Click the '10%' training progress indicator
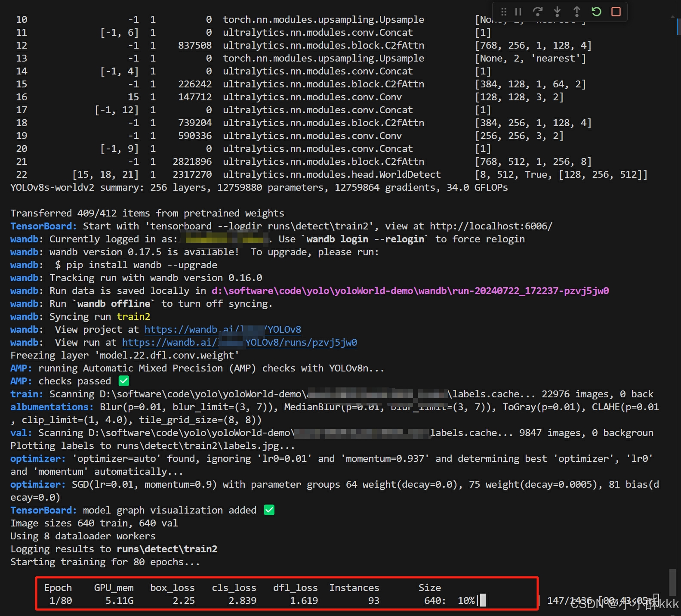The image size is (681, 616). [466, 601]
